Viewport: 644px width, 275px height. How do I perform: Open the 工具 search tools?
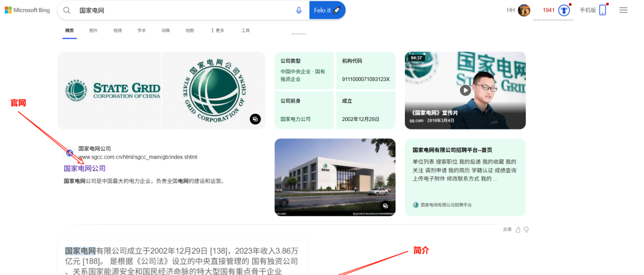point(246,30)
